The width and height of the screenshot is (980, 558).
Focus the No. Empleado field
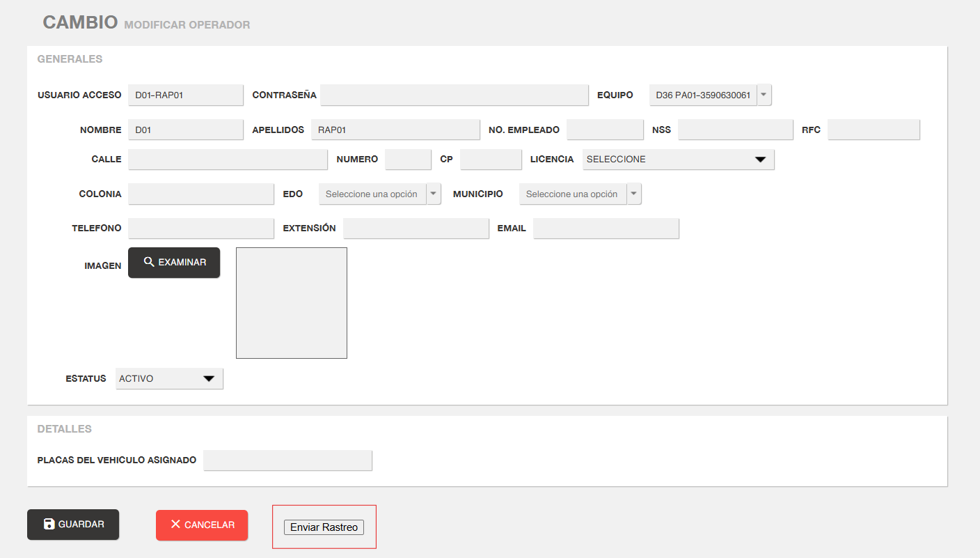click(605, 130)
